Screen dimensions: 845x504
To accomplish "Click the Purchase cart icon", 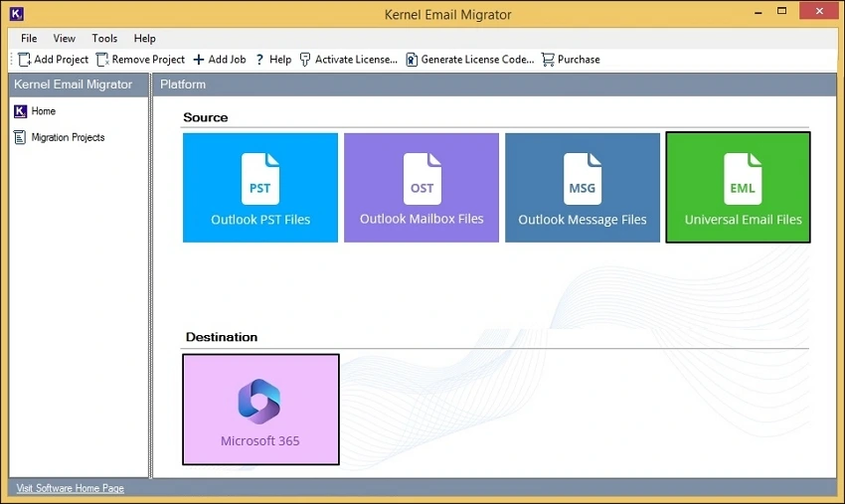I will (548, 60).
